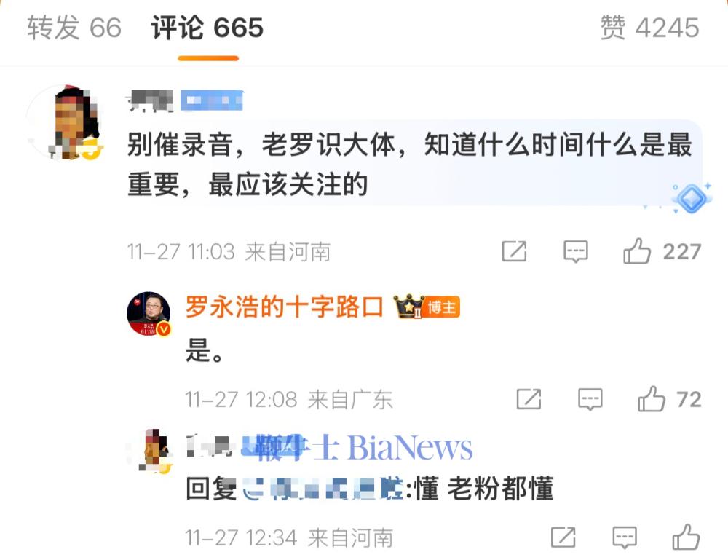Open 罗永浩的十字路口 profile name link
The height and width of the screenshot is (560, 728).
coord(284,307)
